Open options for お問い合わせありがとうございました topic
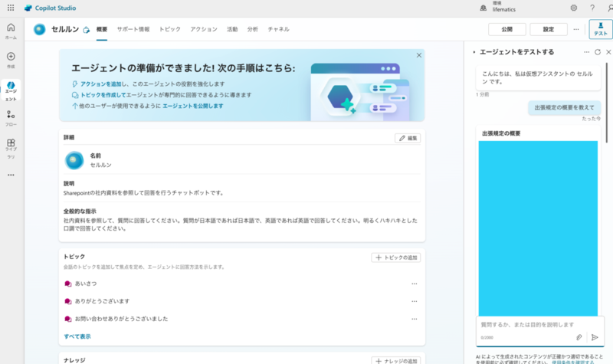613x364 pixels. [414, 319]
